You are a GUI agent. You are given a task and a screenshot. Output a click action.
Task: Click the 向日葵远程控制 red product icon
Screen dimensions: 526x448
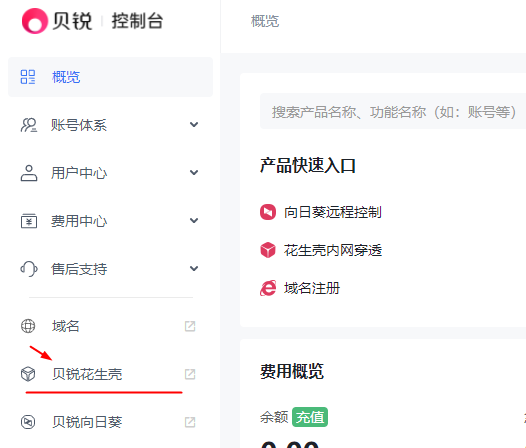(x=268, y=212)
